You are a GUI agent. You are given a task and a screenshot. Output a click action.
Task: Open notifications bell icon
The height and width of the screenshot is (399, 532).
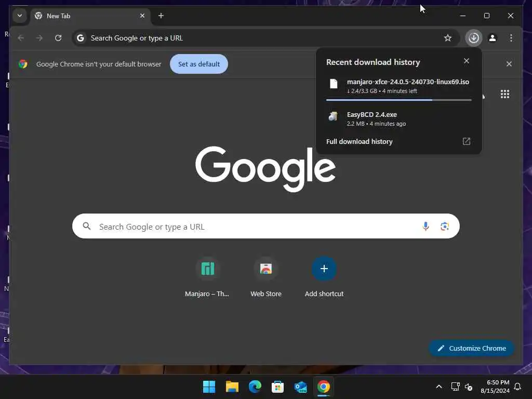tap(518, 387)
